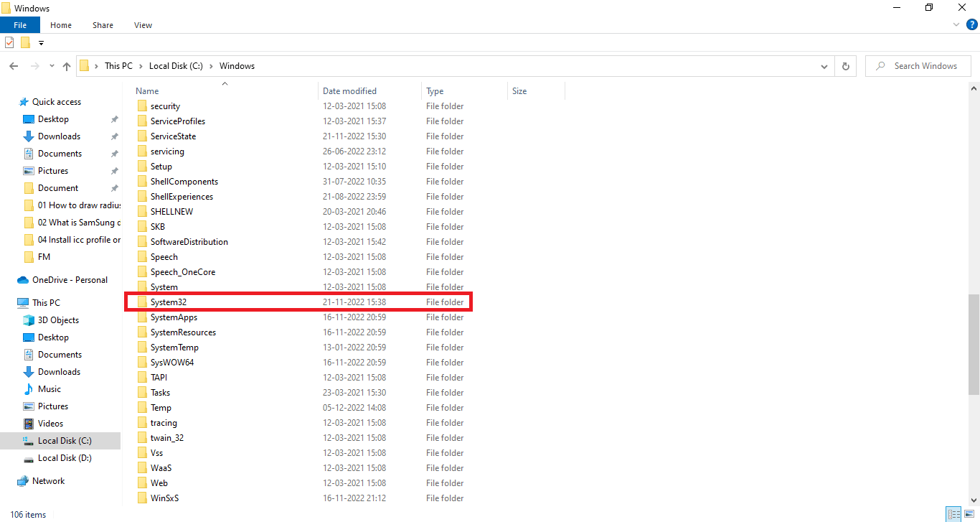
Task: Select Quick access in navigation pane
Action: 56,102
